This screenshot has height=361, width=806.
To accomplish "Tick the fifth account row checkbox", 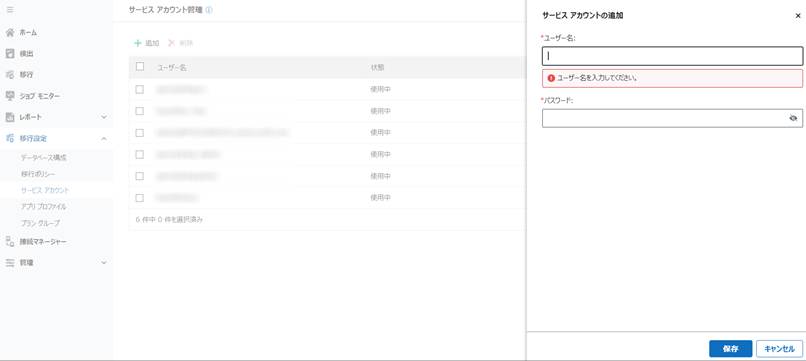I will [x=140, y=176].
